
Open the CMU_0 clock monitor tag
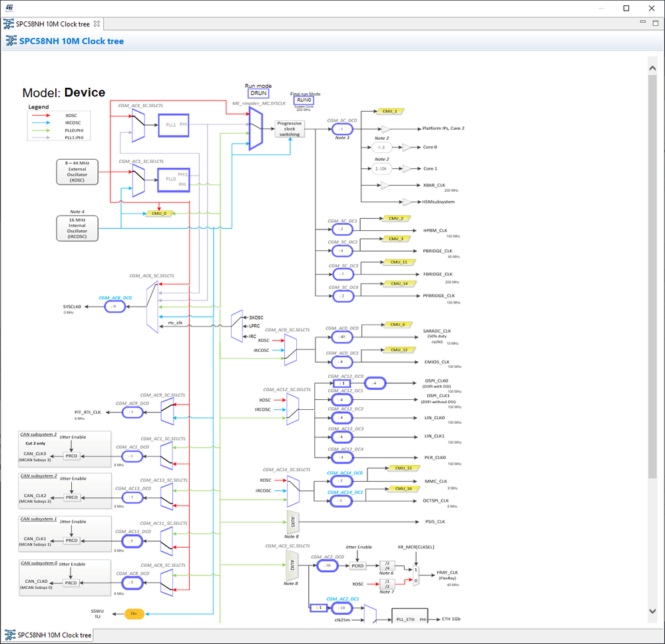click(159, 214)
